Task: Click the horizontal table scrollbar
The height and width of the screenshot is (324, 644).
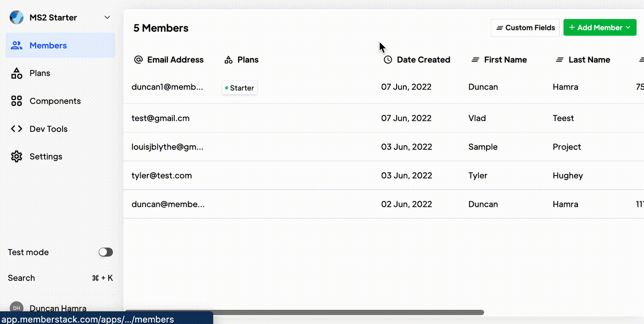Action: 305,313
